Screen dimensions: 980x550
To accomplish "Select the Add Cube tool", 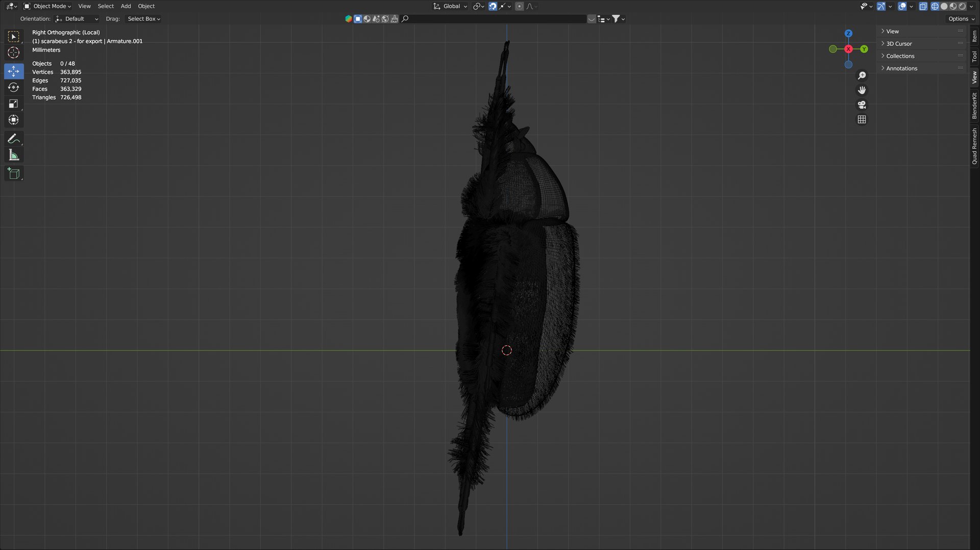I will [x=14, y=174].
